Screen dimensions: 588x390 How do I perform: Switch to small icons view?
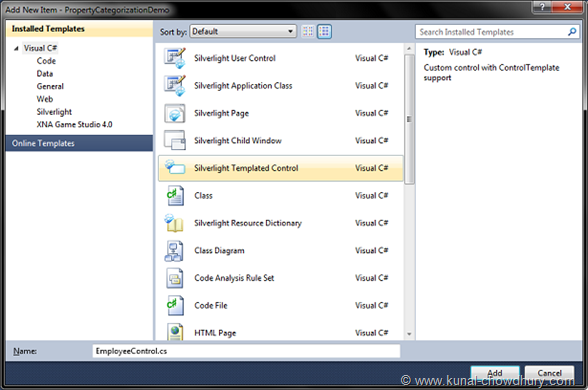308,32
